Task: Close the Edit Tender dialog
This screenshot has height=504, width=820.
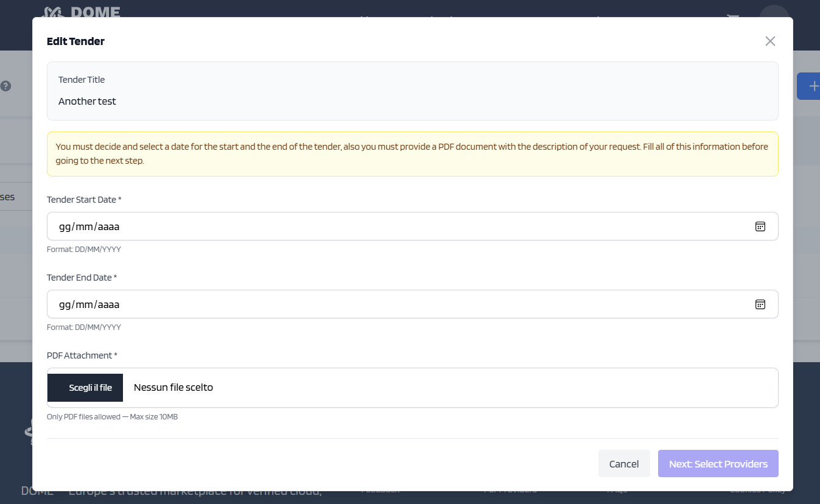Action: click(770, 41)
